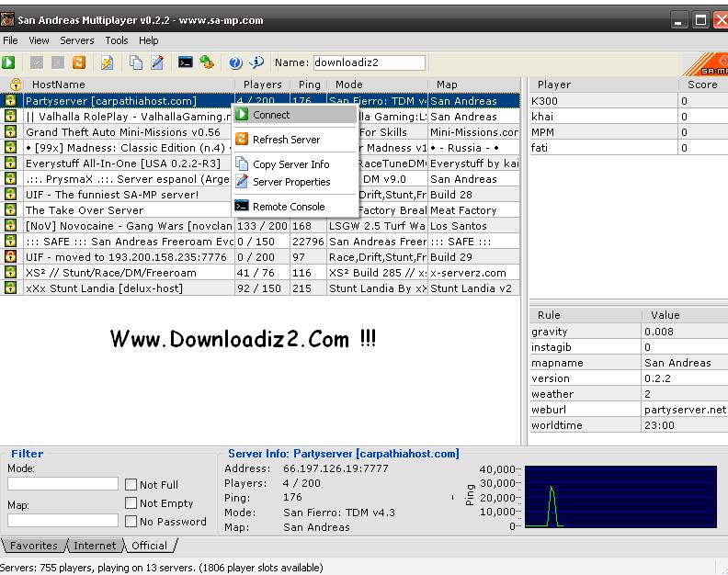Image resolution: width=728 pixels, height=575 pixels.
Task: Sort the player list by Score column header
Action: [x=702, y=84]
